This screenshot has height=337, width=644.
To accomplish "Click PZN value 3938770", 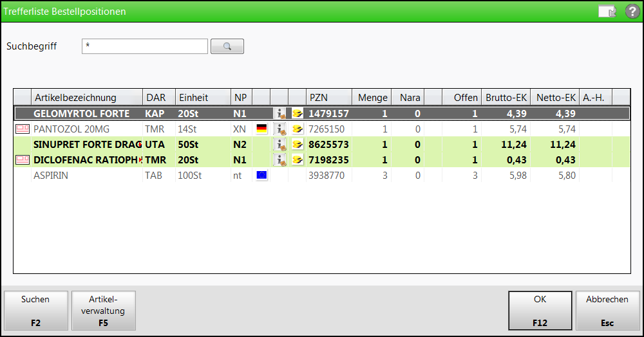I will click(327, 176).
